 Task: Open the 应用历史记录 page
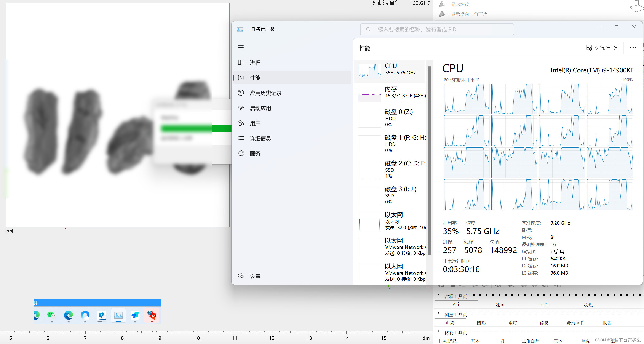coord(265,93)
